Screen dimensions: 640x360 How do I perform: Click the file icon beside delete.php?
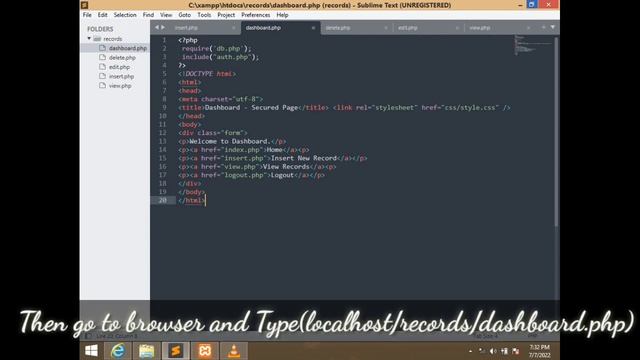point(102,57)
